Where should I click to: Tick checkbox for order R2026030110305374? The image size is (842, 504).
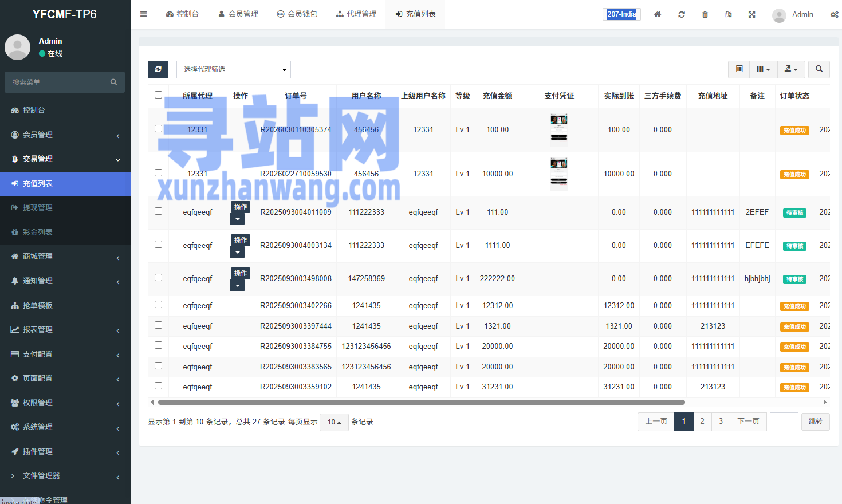click(x=159, y=129)
